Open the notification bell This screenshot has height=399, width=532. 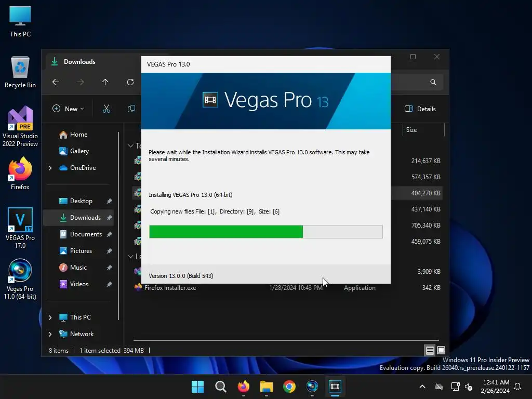point(518,387)
